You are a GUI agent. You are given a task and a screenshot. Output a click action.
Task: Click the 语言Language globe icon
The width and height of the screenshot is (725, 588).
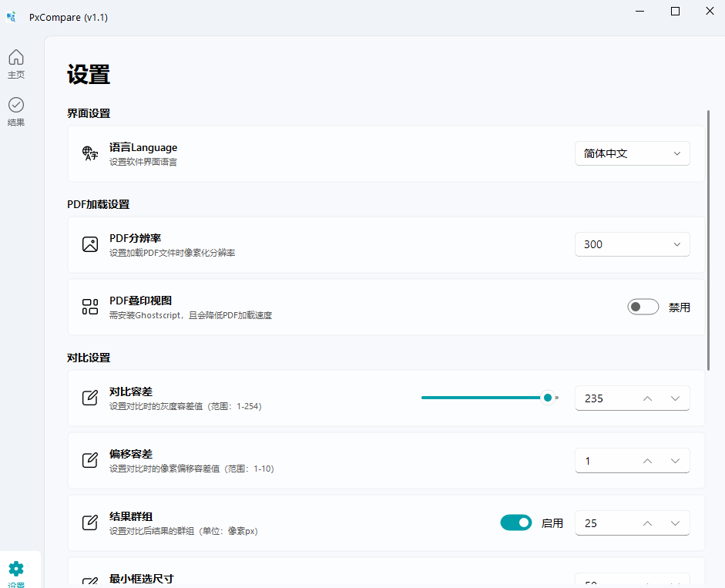point(90,153)
